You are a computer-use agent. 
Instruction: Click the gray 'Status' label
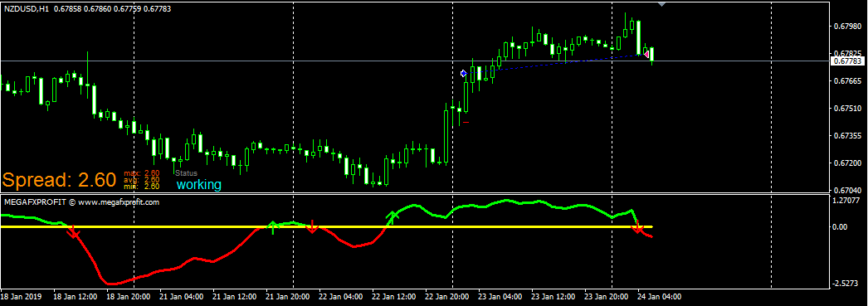pos(186,173)
